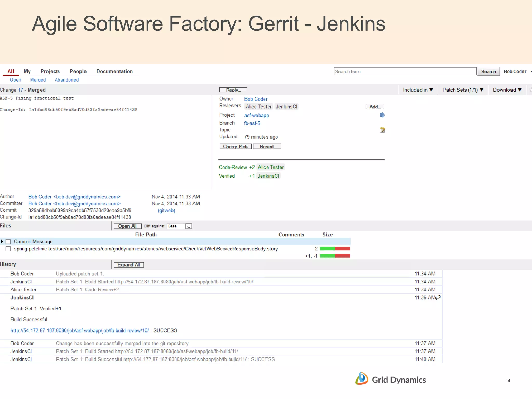The width and height of the screenshot is (532, 399).
Task: Open the Projects menu
Action: [x=50, y=71]
